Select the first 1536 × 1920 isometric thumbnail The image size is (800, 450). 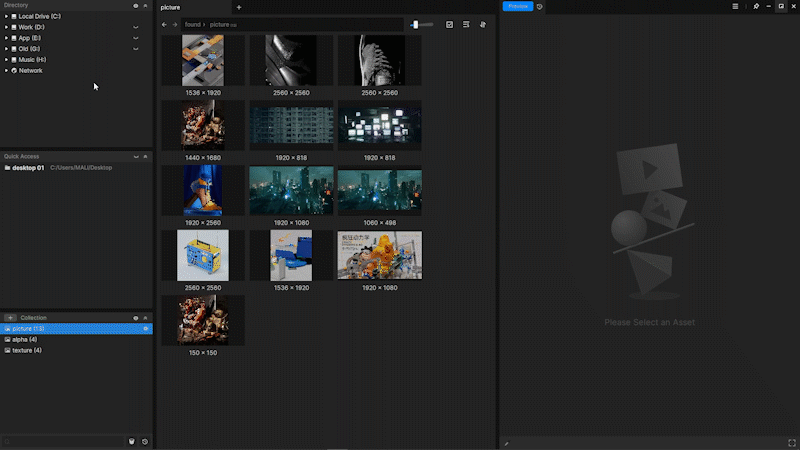203,60
